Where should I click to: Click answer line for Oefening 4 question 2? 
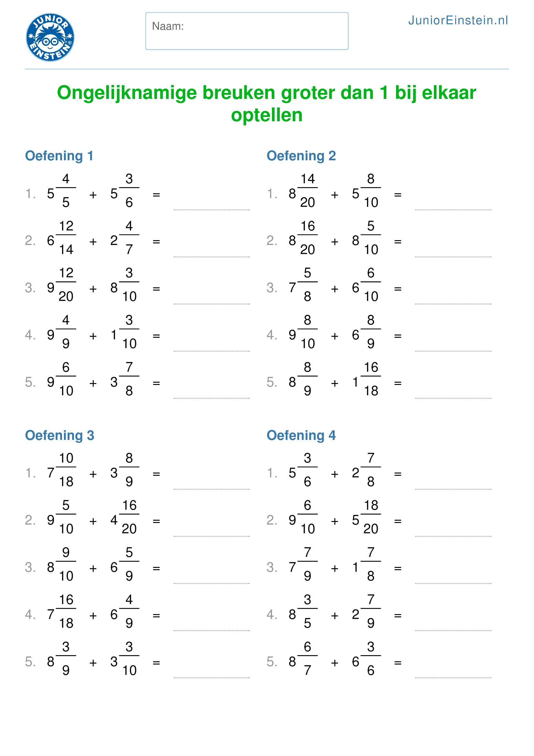pyautogui.click(x=453, y=536)
